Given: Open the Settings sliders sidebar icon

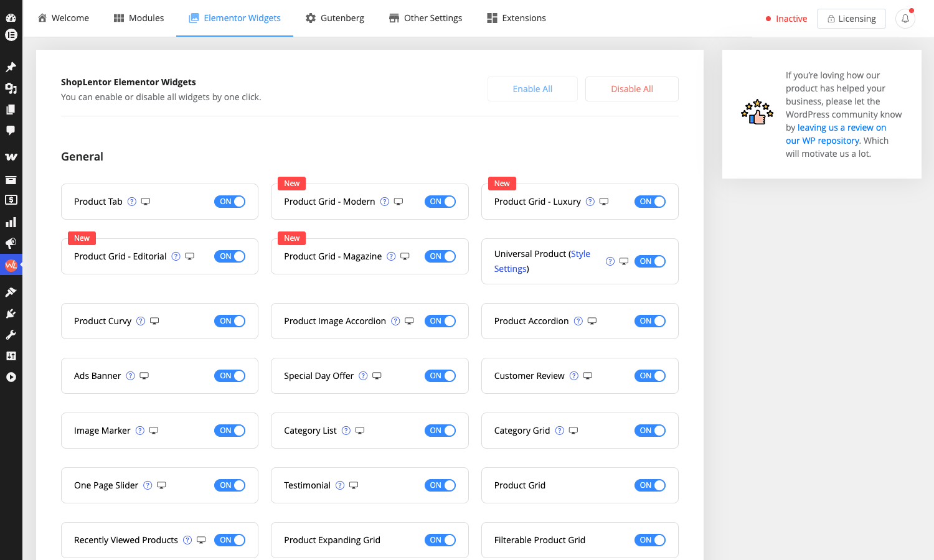Looking at the screenshot, I should [11, 356].
